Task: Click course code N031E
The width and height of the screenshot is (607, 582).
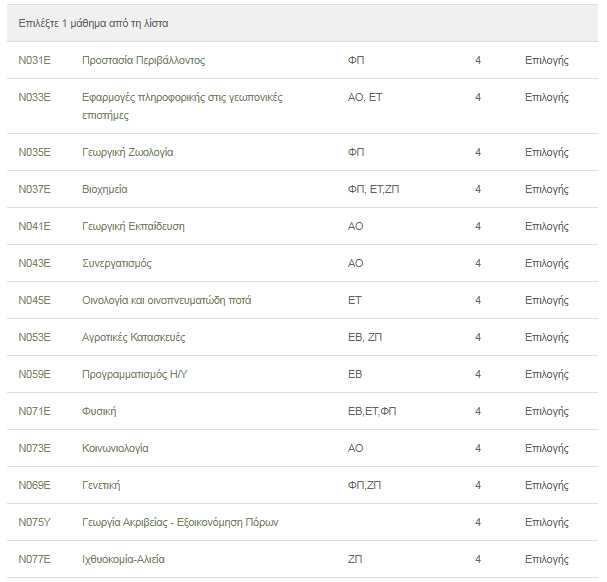Action: click(34, 60)
